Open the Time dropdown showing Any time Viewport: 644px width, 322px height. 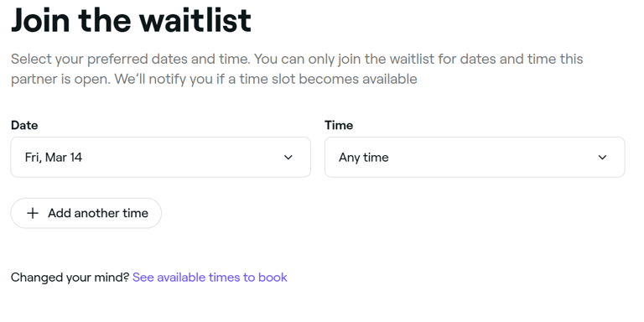pyautogui.click(x=475, y=158)
